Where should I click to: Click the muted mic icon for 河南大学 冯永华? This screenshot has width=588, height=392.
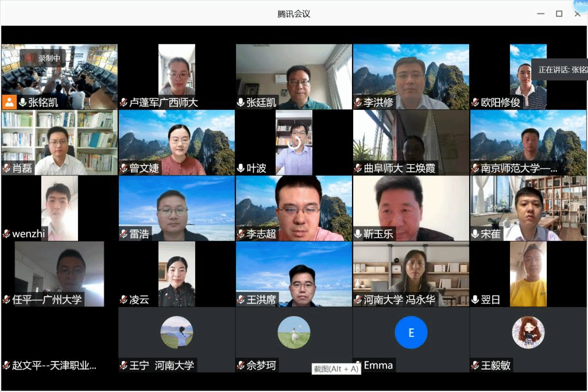pos(358,299)
